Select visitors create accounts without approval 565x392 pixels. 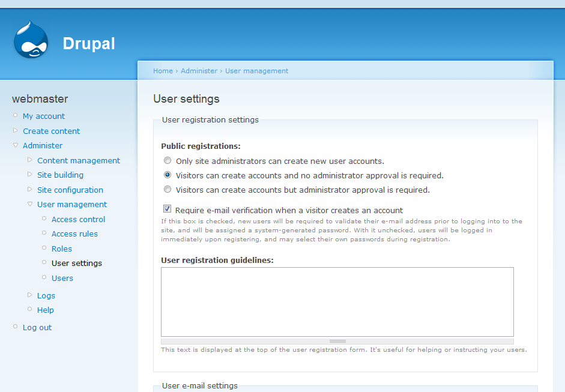[168, 175]
